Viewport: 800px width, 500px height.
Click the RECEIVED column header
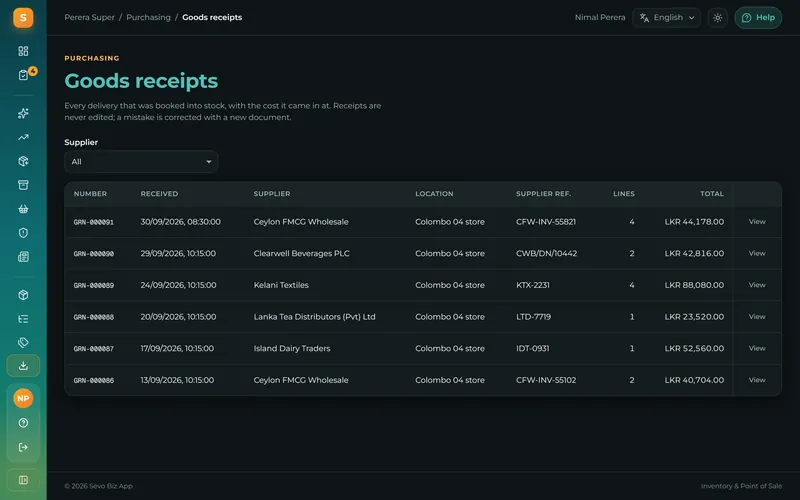tap(159, 194)
